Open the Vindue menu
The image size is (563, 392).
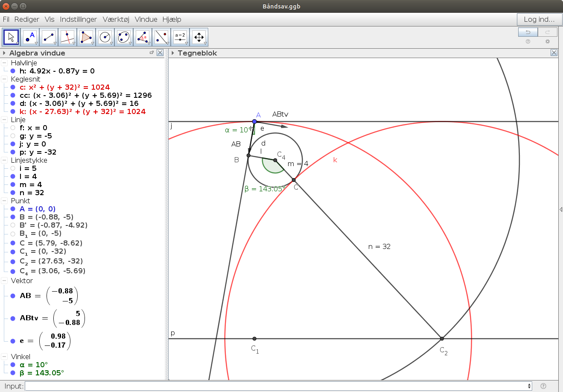146,19
